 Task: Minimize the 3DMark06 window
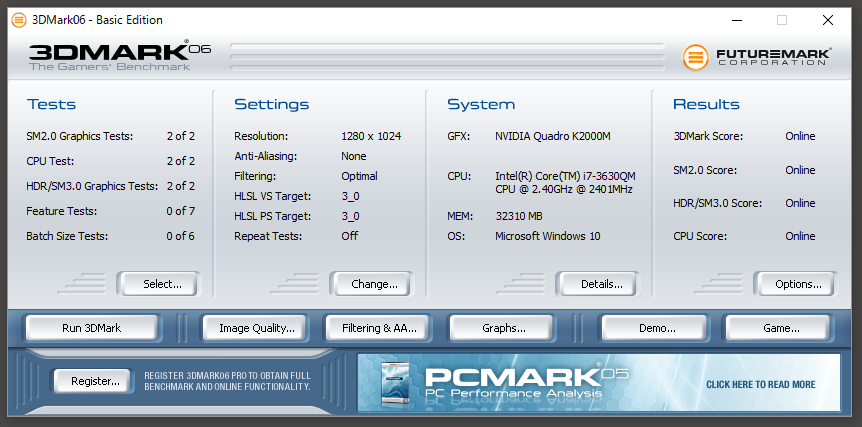coord(738,20)
